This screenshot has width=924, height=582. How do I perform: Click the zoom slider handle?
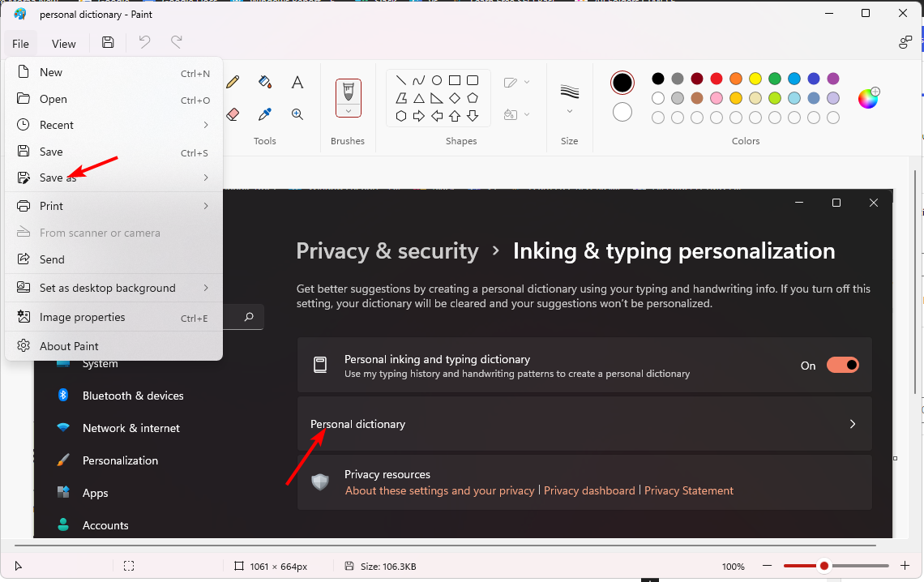[x=824, y=566]
